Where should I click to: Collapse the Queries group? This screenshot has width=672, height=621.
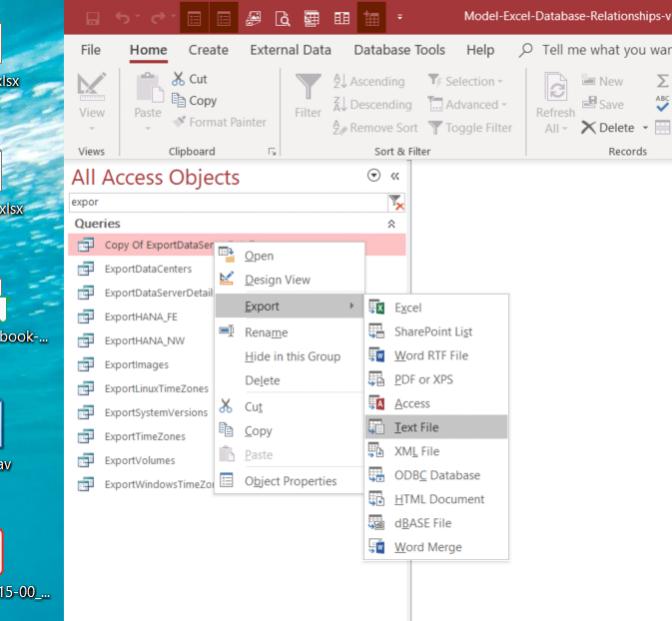[391, 224]
